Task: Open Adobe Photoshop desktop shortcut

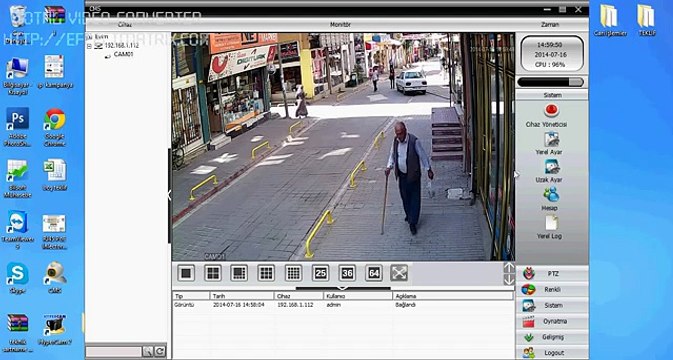Action: point(18,127)
